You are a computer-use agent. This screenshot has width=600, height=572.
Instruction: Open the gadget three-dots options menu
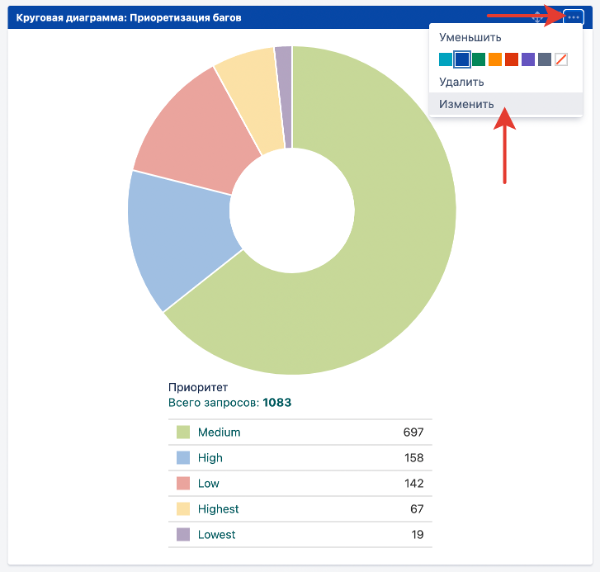pyautogui.click(x=573, y=17)
